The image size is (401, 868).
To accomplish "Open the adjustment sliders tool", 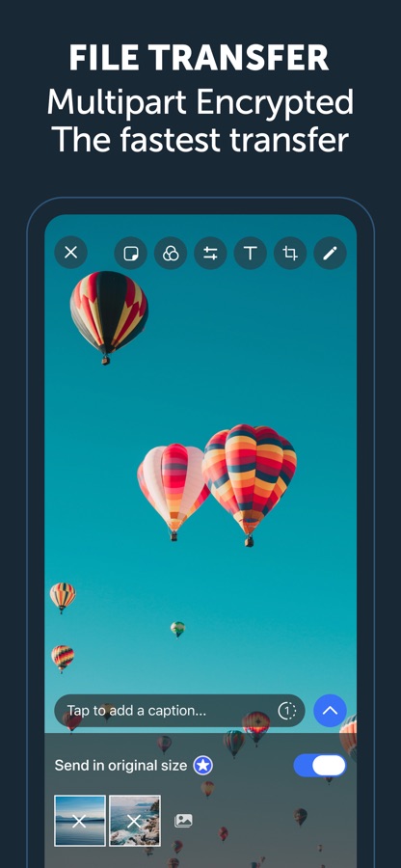I will (210, 253).
